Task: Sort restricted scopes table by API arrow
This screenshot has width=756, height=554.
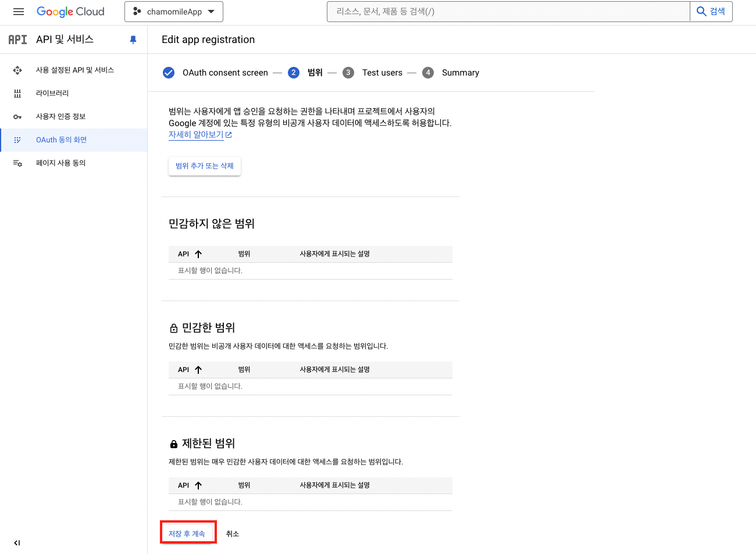Action: click(198, 485)
